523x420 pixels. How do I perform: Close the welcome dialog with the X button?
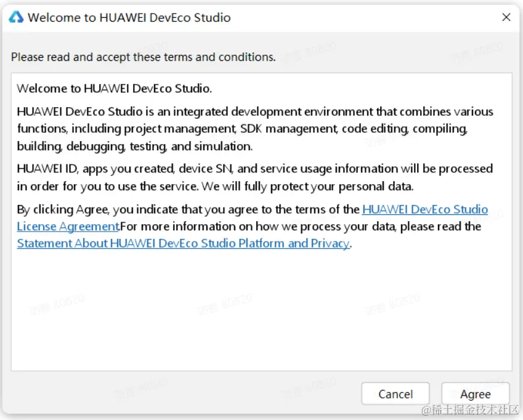(506, 17)
